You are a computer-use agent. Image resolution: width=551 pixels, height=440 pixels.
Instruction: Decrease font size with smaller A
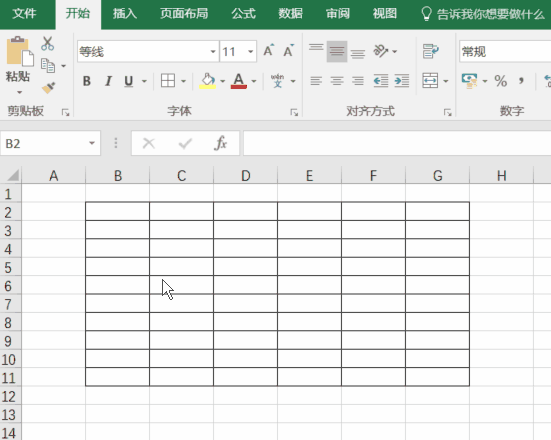[289, 51]
